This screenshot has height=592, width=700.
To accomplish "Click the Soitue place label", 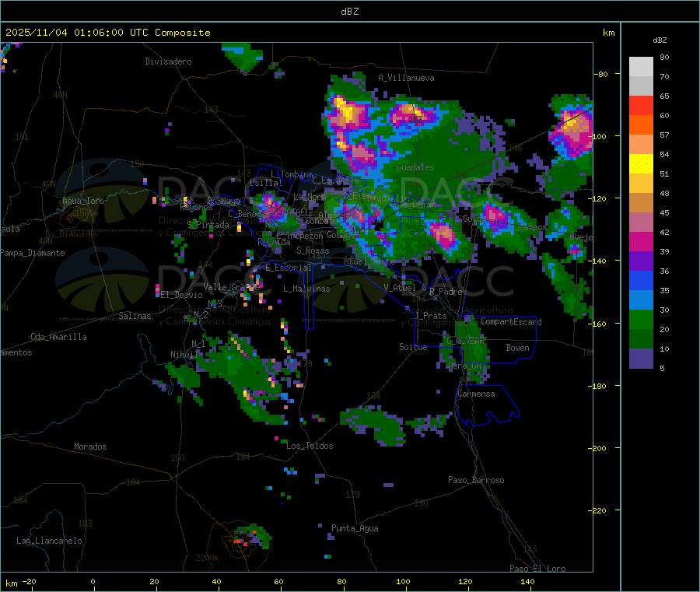I will tap(413, 347).
